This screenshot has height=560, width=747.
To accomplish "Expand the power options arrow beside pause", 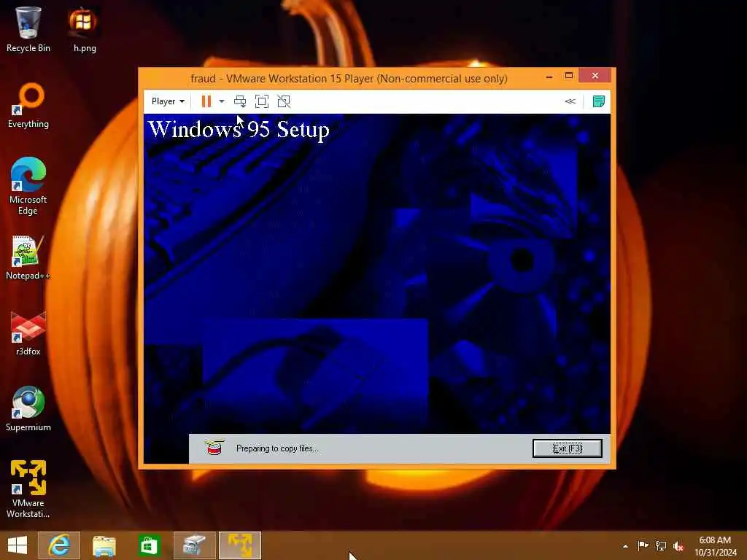I will click(222, 101).
